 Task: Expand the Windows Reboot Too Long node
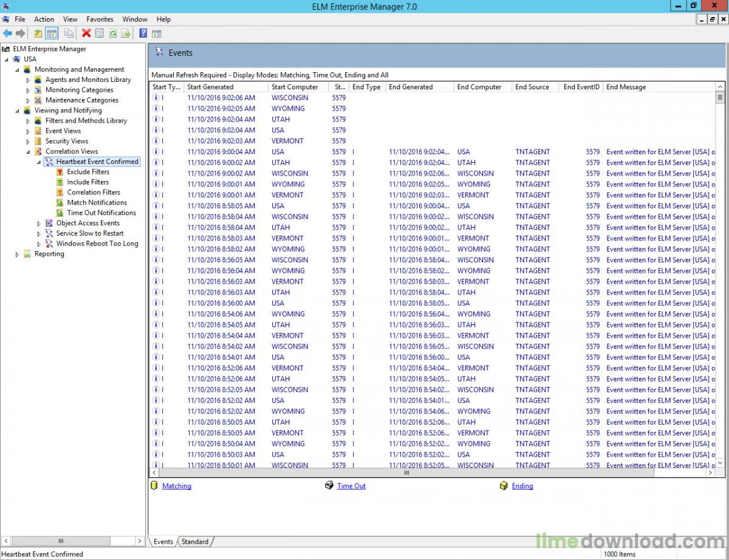tap(39, 244)
